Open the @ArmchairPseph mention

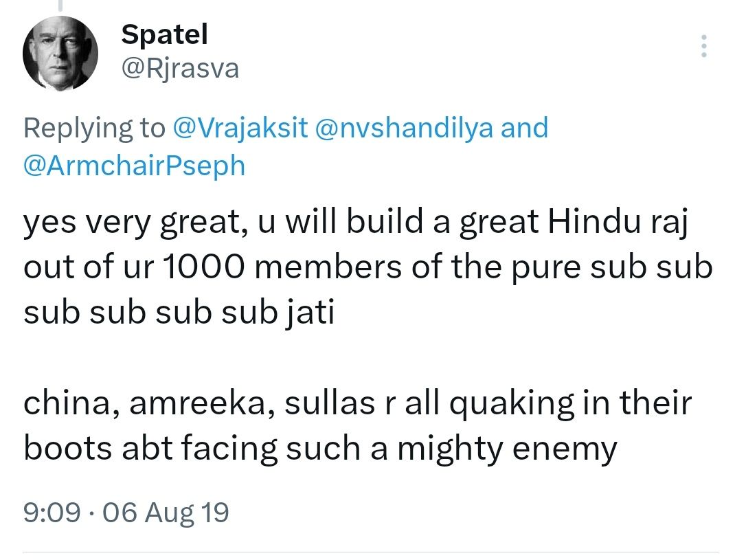point(135,166)
